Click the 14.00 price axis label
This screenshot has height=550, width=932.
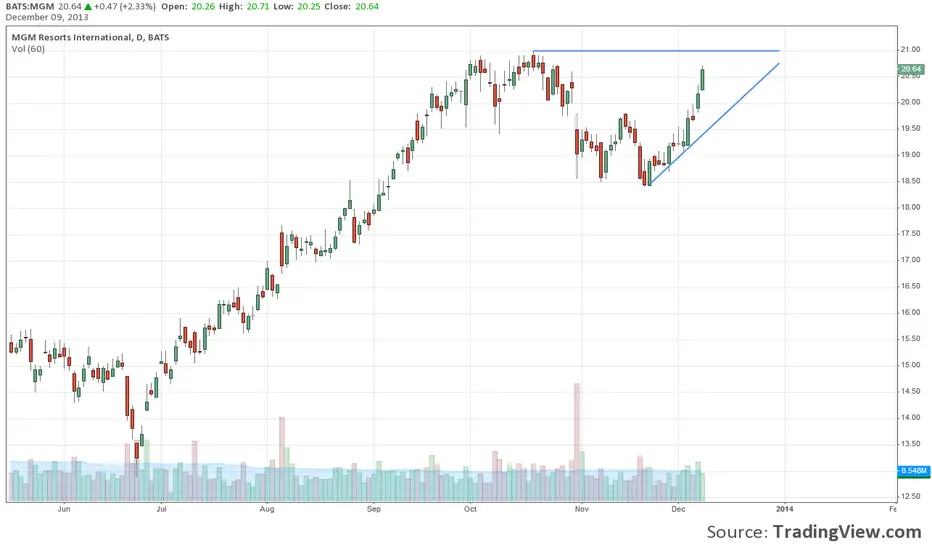[910, 417]
